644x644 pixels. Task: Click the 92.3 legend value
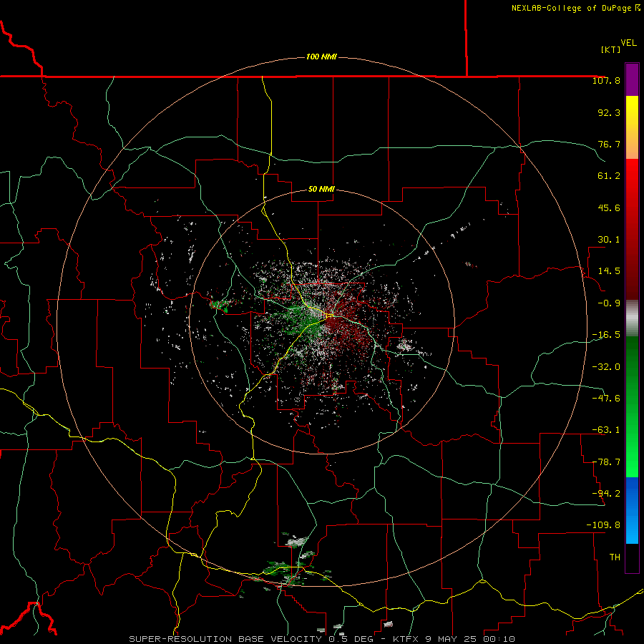click(609, 112)
